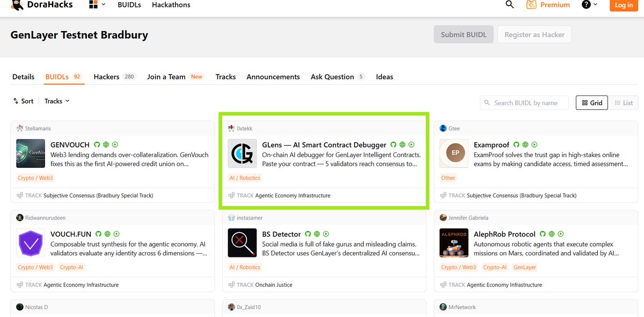The width and height of the screenshot is (644, 317).
Task: Play VOUCH.FUN demo video icon
Action: (x=116, y=234)
